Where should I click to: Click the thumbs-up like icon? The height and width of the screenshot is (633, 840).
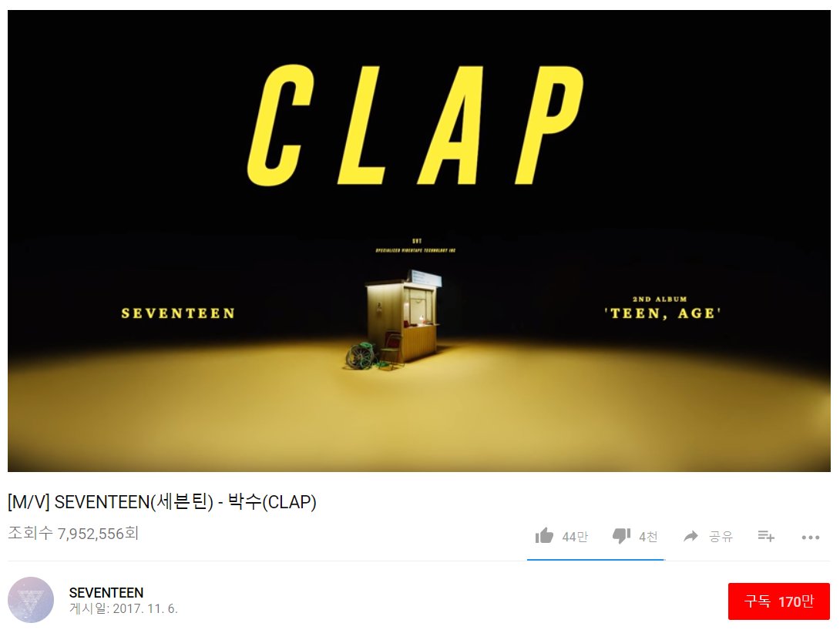[x=544, y=535]
